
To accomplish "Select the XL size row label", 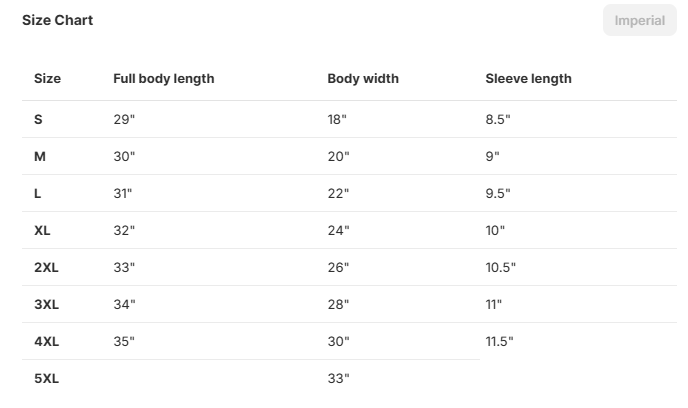I will click(42, 230).
